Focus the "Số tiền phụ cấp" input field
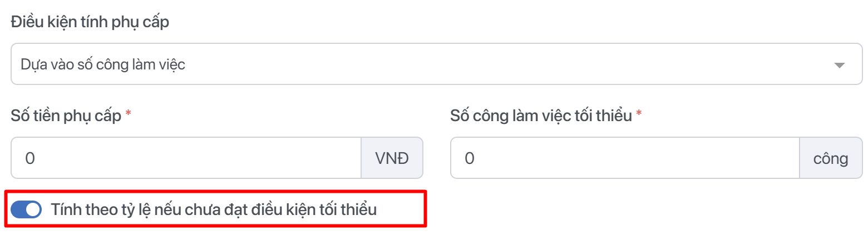Viewport: 868px width, 240px height. point(186,158)
